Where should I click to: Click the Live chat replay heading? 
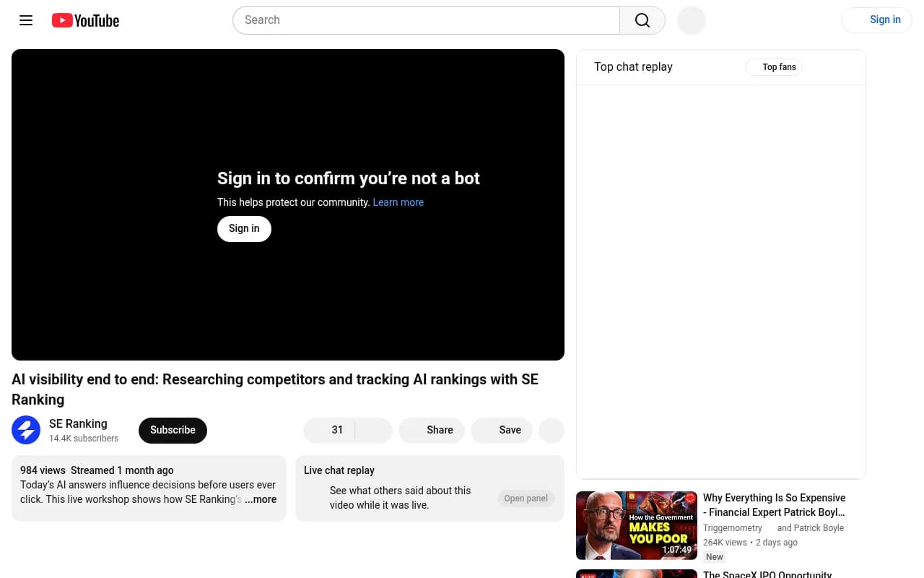(x=339, y=470)
